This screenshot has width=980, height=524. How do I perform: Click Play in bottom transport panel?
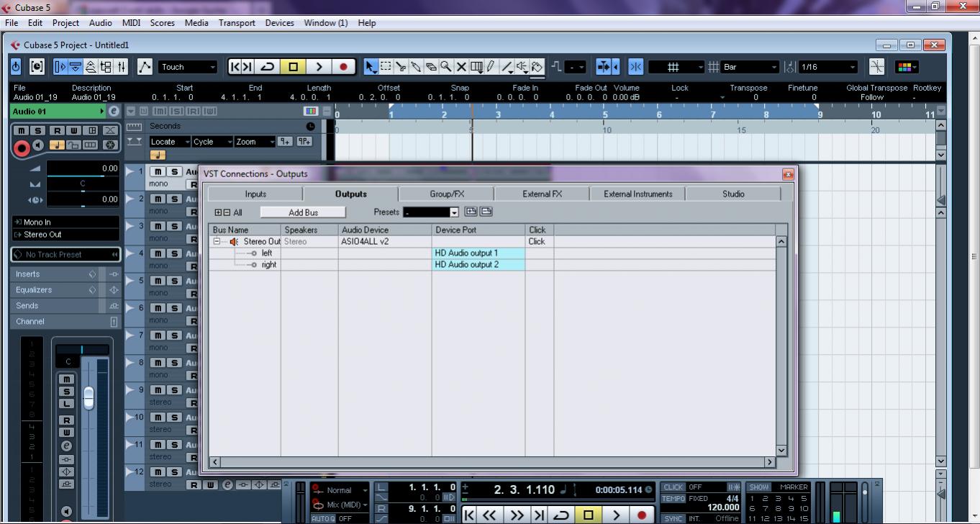pyautogui.click(x=615, y=515)
